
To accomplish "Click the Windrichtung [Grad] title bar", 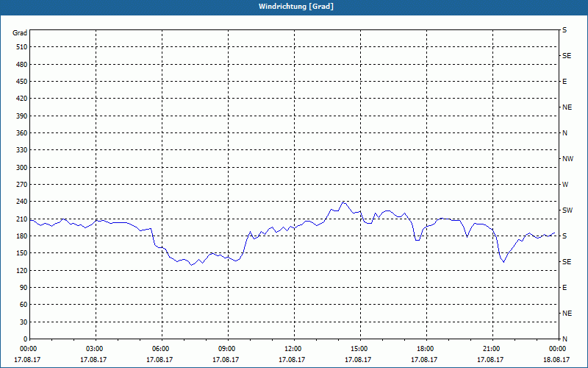I will tap(294, 7).
